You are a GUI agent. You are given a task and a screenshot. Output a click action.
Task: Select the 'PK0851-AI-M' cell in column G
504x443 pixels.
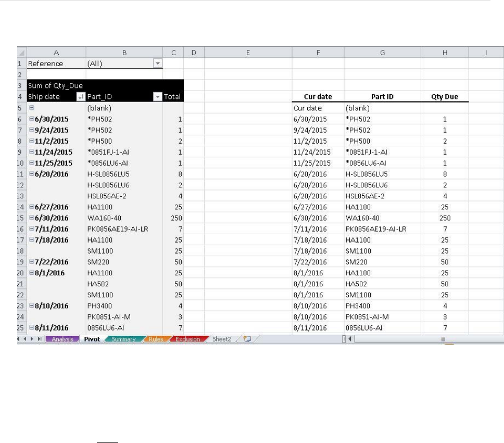coord(382,317)
